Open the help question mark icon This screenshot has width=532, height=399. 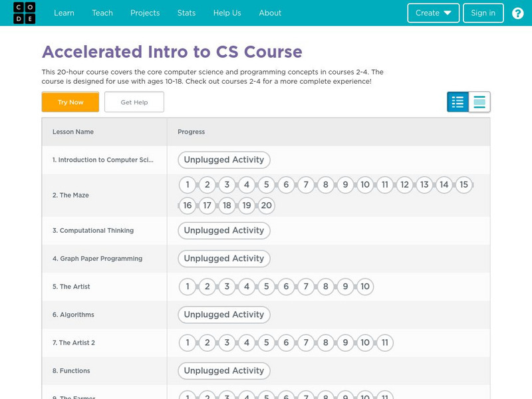click(x=518, y=13)
